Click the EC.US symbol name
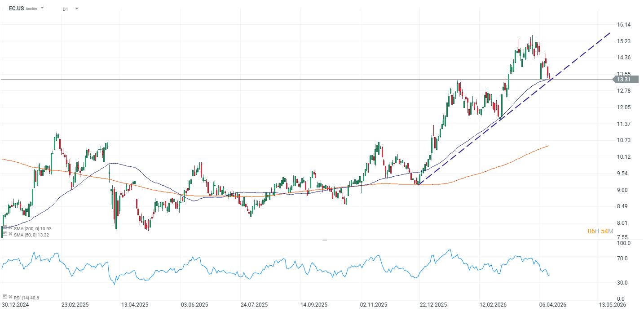Image resolution: width=644 pixels, height=312 pixels. coord(16,8)
